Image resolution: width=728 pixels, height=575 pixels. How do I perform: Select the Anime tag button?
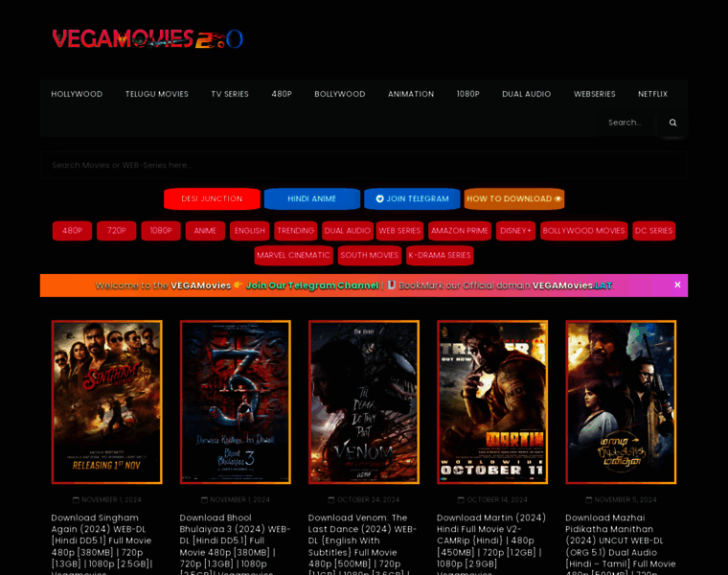(205, 231)
